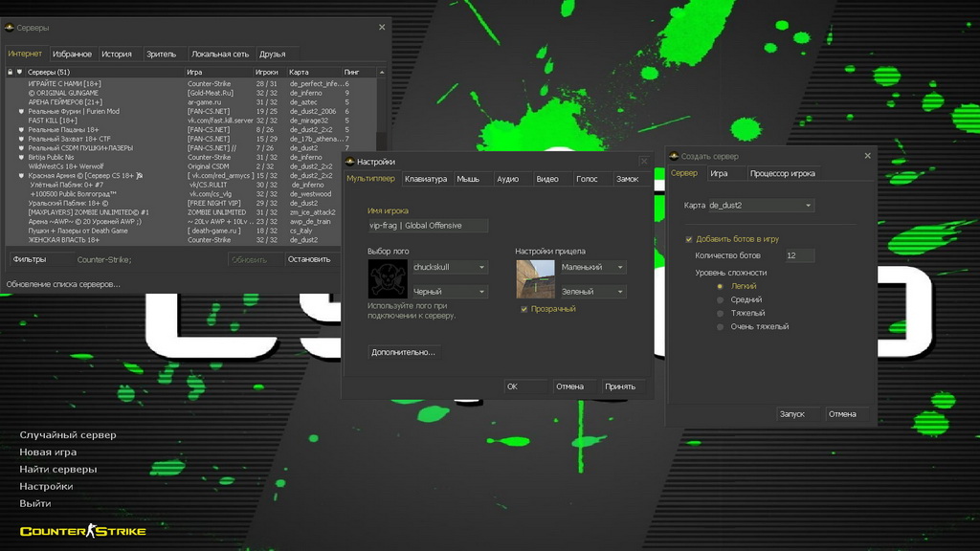This screenshot has height=551, width=980.
Task: Click the crosshair preview image
Action: click(x=535, y=278)
